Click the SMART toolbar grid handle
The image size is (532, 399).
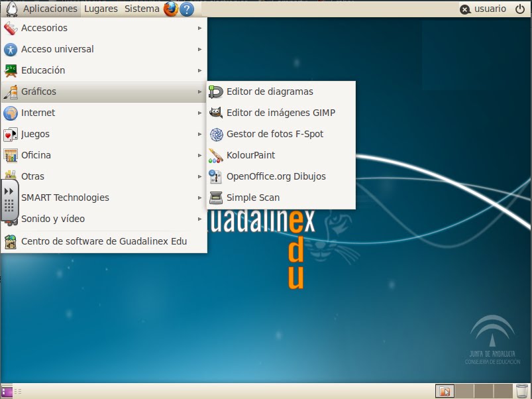point(9,205)
